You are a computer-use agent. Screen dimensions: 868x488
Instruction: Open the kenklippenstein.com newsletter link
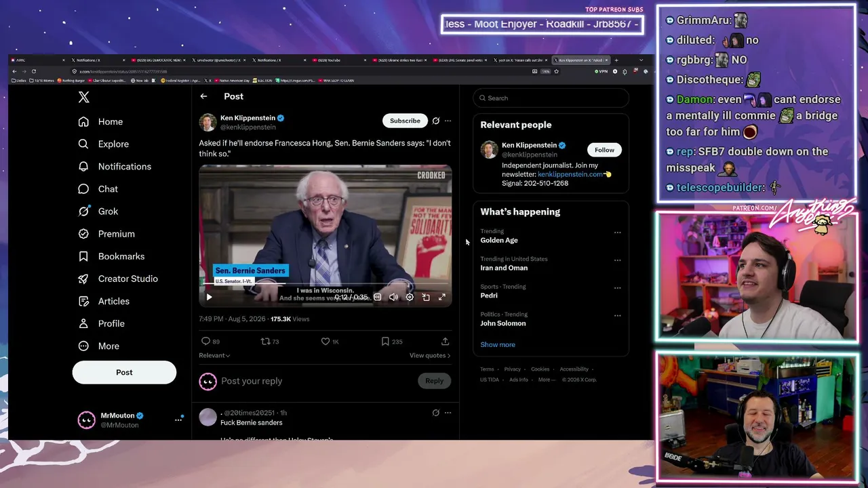pos(570,174)
